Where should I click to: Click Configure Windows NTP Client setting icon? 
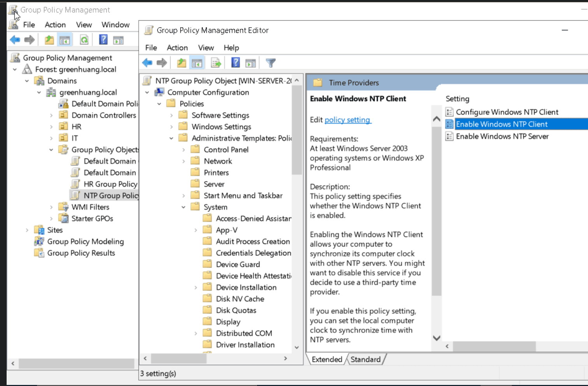click(x=449, y=112)
